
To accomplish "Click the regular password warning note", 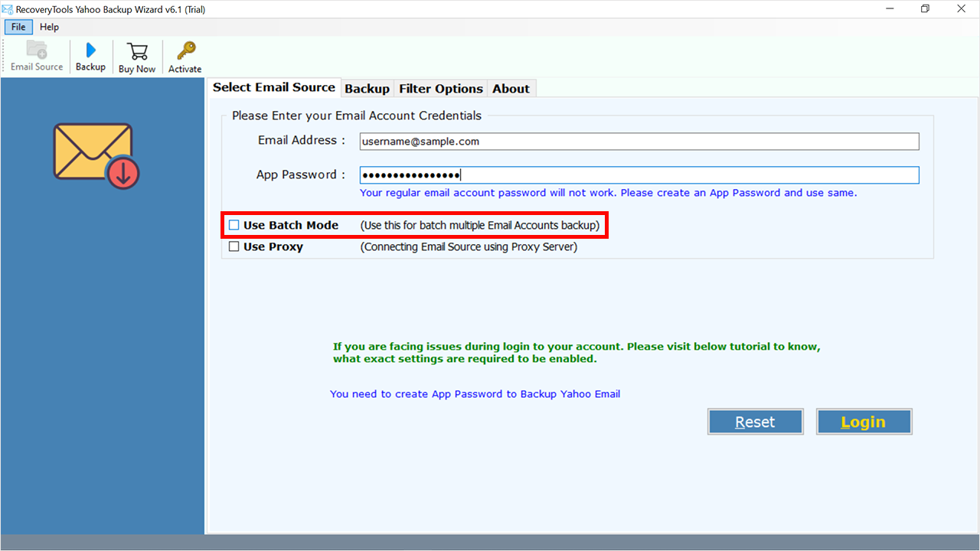I will tap(609, 193).
